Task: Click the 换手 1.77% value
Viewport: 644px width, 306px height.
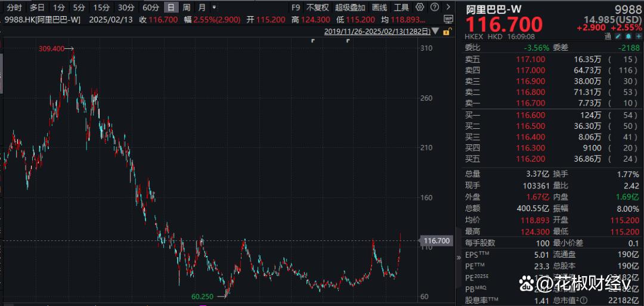Action: (628, 175)
